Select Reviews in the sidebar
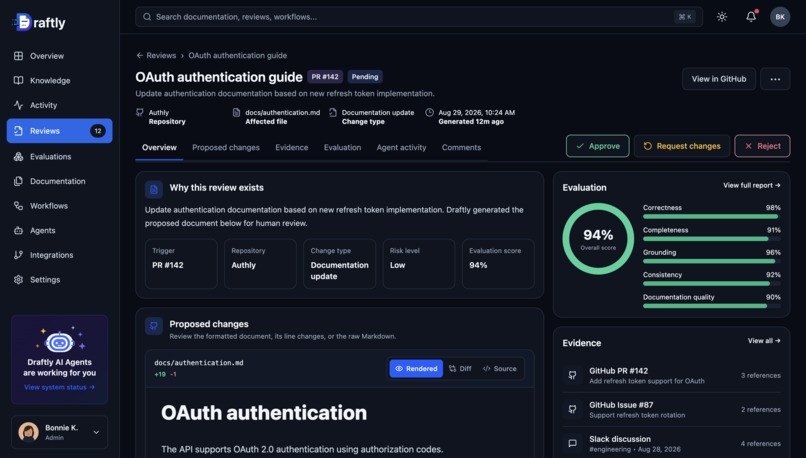The height and width of the screenshot is (458, 806). [60, 131]
